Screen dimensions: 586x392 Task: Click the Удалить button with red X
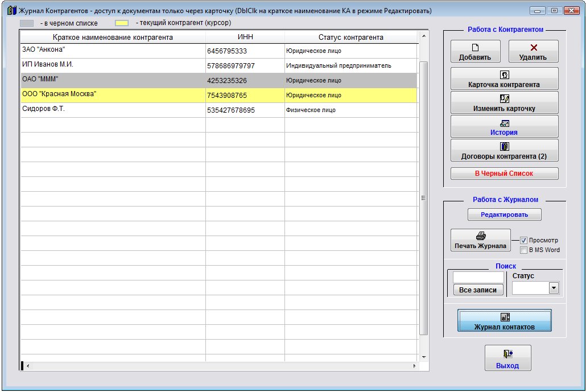coord(533,51)
